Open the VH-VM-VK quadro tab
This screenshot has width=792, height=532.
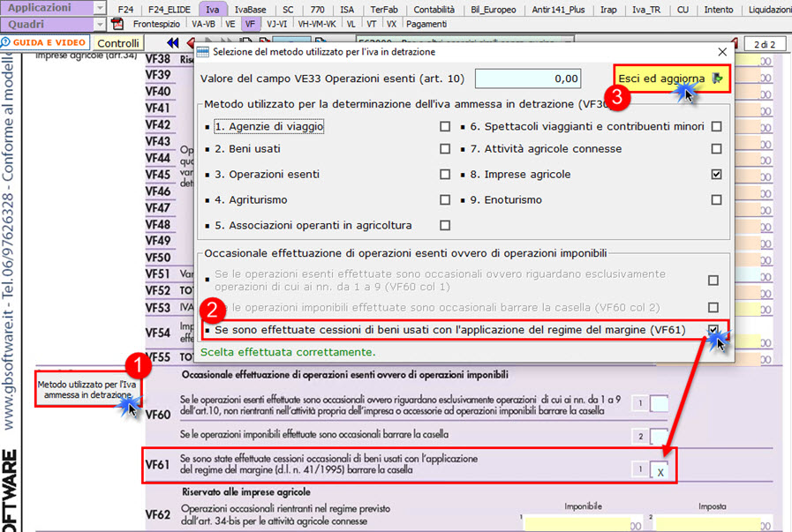[317, 24]
